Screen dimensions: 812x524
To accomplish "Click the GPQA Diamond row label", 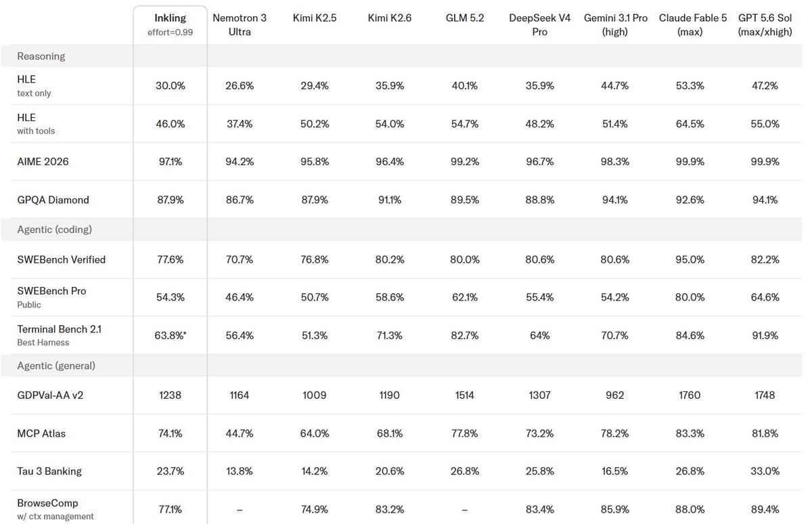I will point(53,200).
